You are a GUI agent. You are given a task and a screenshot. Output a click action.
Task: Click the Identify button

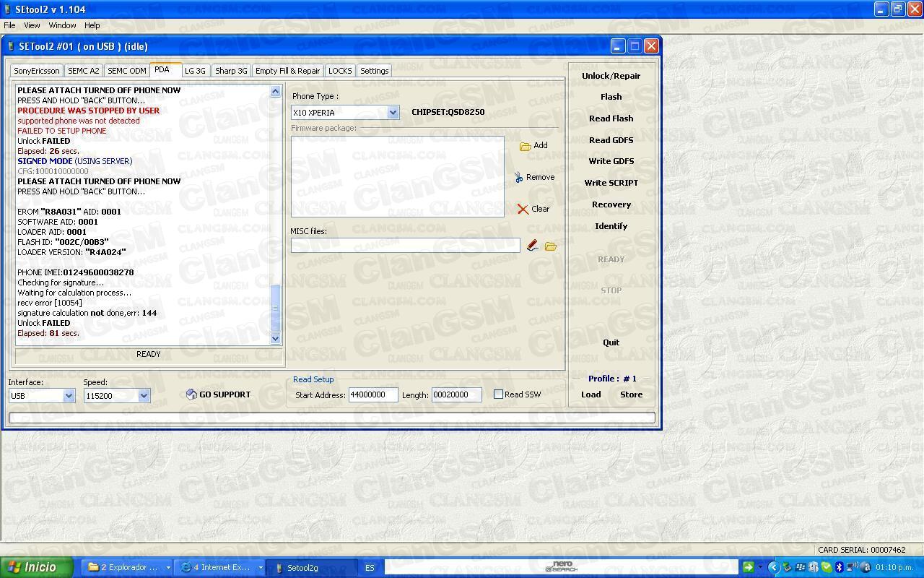click(611, 226)
